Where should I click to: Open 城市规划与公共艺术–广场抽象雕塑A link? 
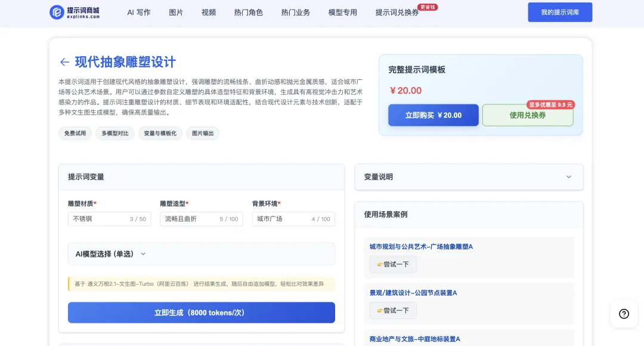(421, 246)
